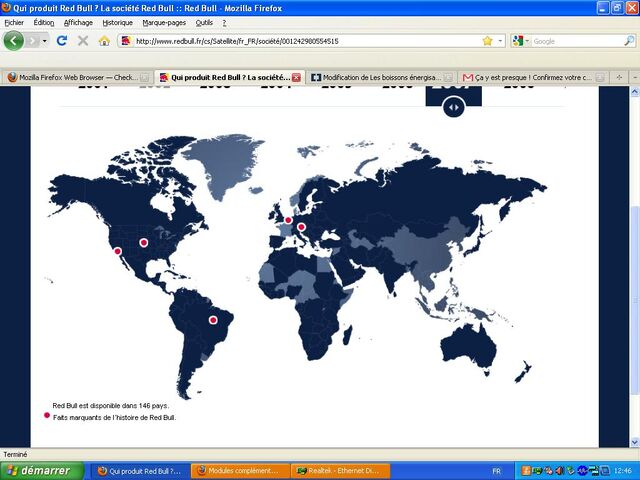Switch to Modification de Les boissons énergisa tab

382,77
